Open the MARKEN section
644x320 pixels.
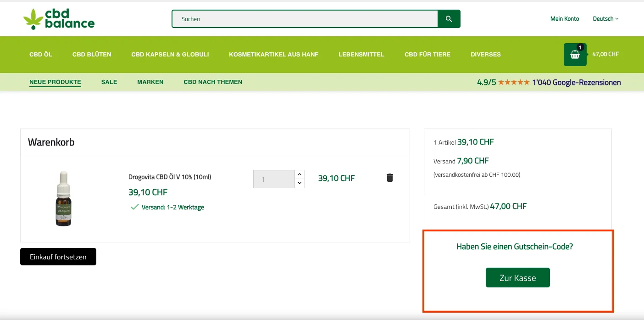[150, 82]
